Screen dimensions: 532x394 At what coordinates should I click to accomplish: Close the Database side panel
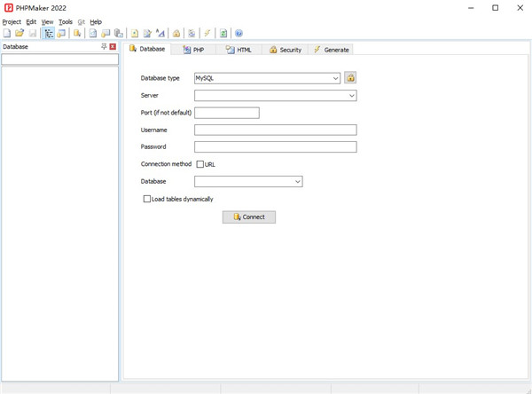[x=113, y=46]
